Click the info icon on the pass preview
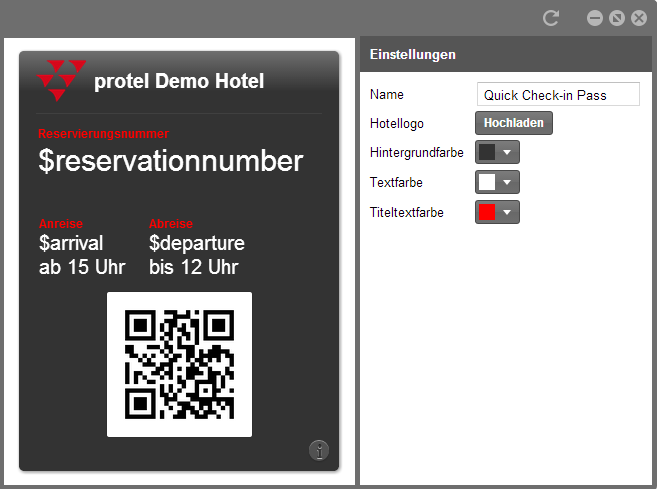The width and height of the screenshot is (657, 489). pos(319,451)
